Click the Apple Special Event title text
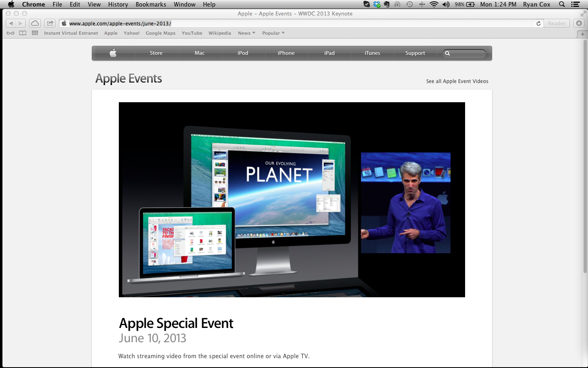The height and width of the screenshot is (368, 588). pos(176,323)
